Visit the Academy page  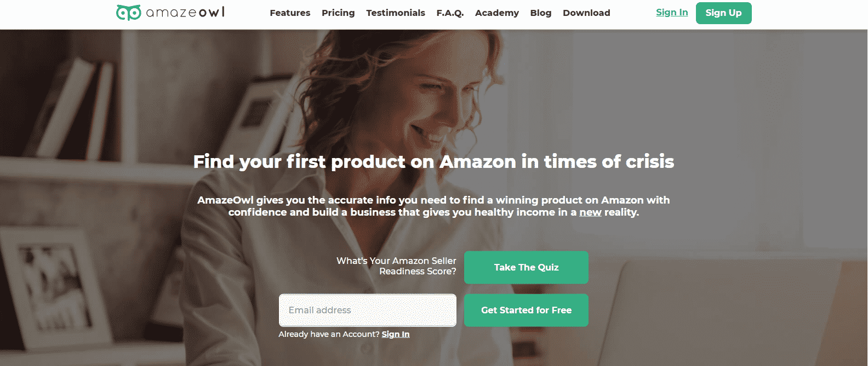click(497, 13)
